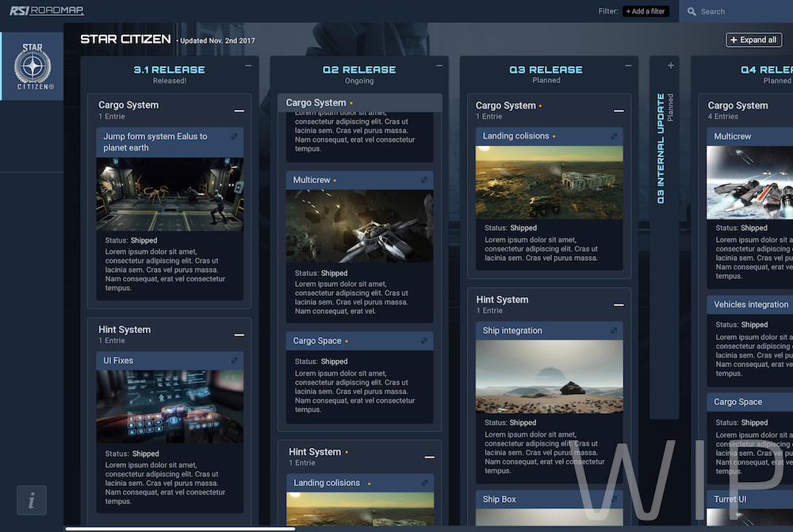The width and height of the screenshot is (793, 532).
Task: Collapse Hint System in Q3 Release
Action: coord(619,305)
